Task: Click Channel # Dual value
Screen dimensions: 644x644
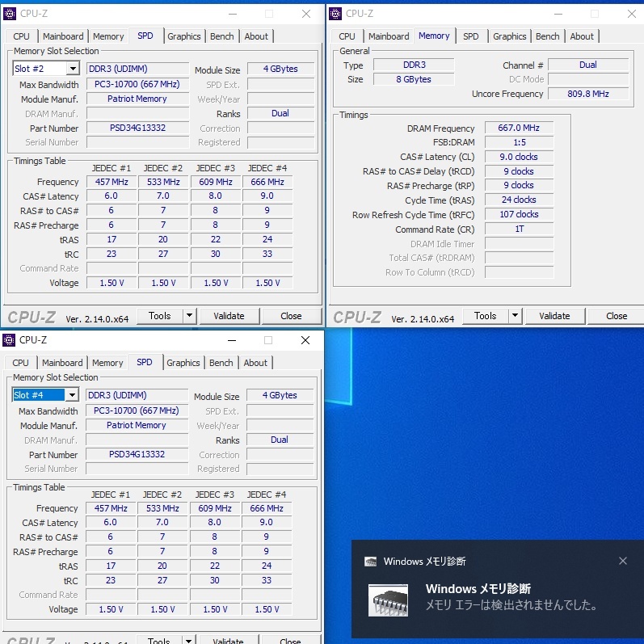Action: tap(588, 65)
